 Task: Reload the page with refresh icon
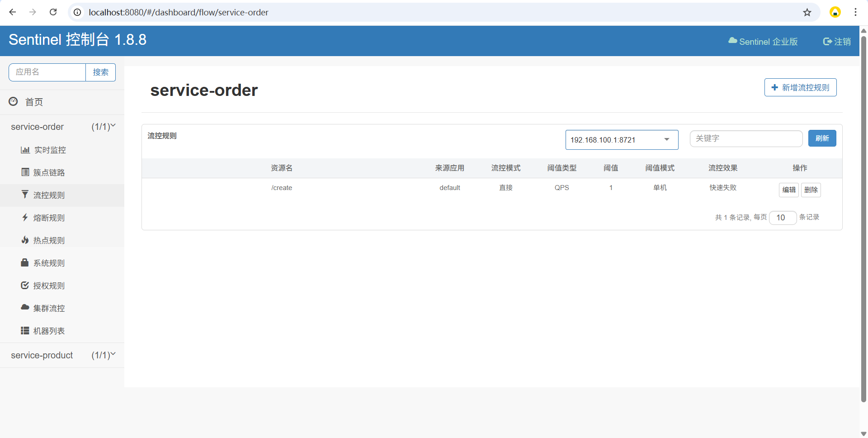53,12
